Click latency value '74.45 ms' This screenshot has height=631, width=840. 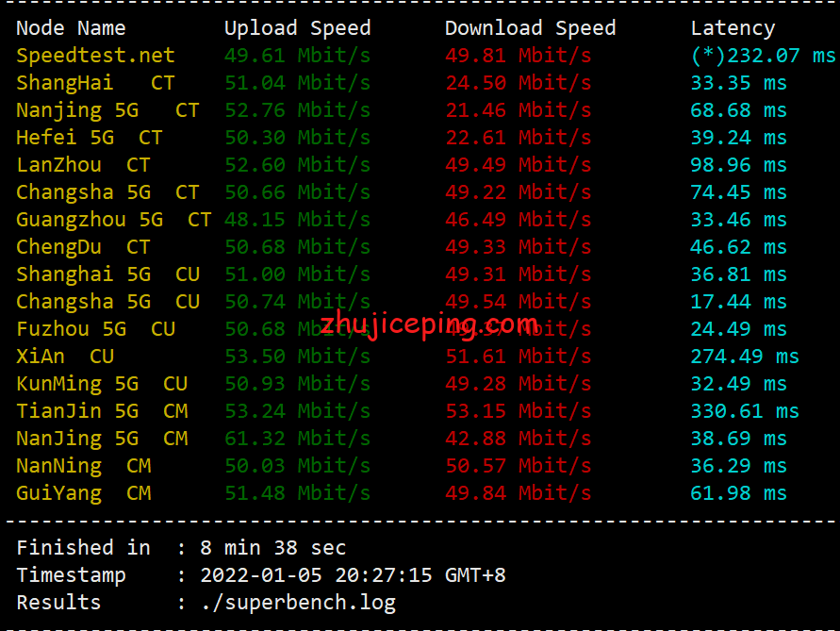(739, 191)
